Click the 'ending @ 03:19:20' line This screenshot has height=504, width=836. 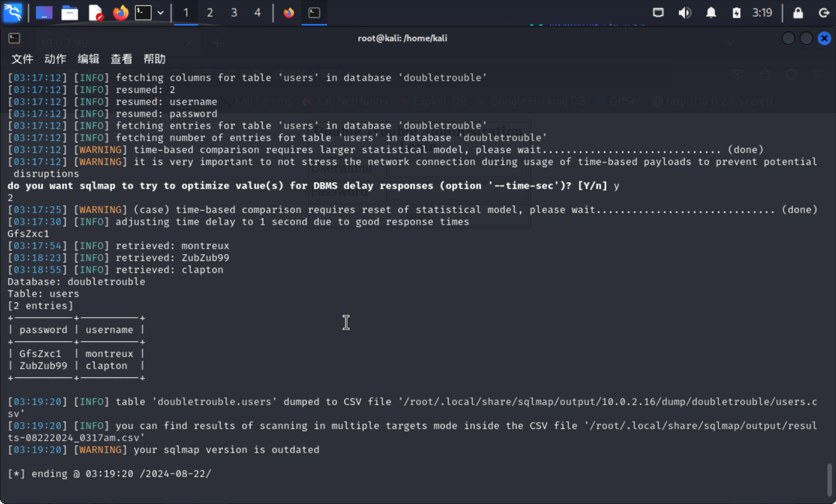point(109,474)
